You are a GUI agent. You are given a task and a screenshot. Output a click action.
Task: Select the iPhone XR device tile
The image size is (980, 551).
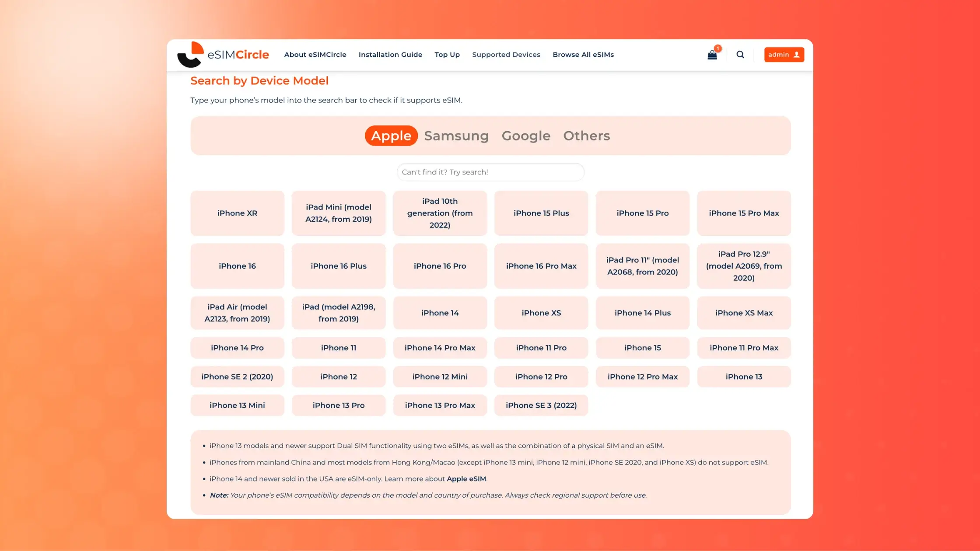(x=237, y=213)
